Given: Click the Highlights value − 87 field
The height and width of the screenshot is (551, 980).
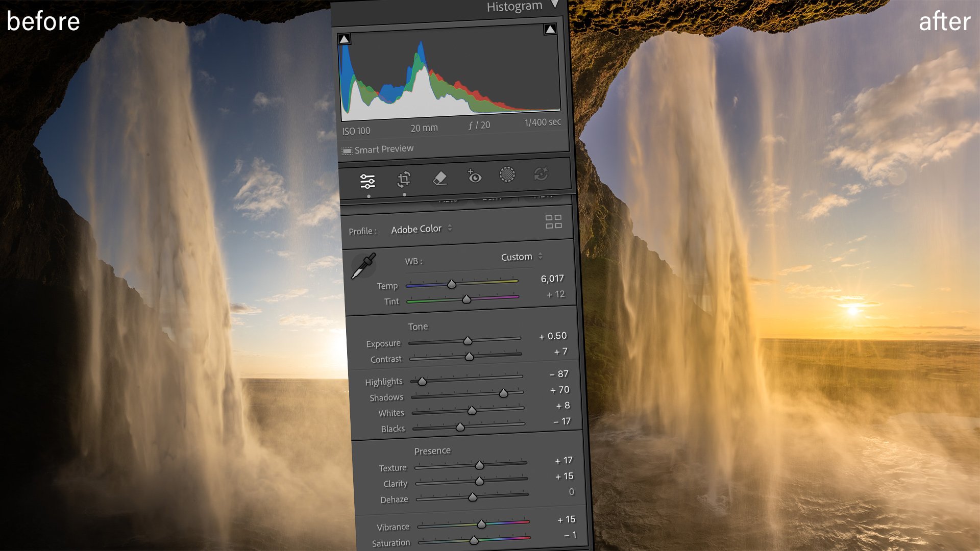Looking at the screenshot, I should 559,374.
